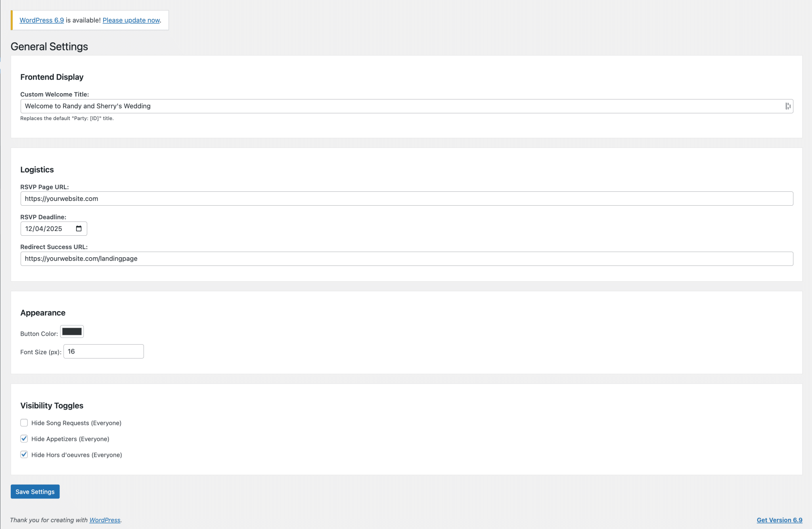This screenshot has height=529, width=812.
Task: Select the year 2025 in RSVP Deadline
Action: coord(54,229)
